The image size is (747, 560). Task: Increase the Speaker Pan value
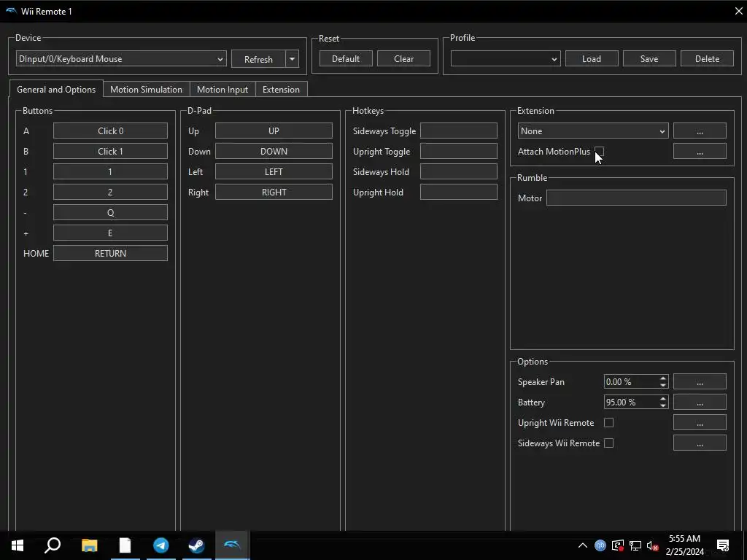pos(662,378)
